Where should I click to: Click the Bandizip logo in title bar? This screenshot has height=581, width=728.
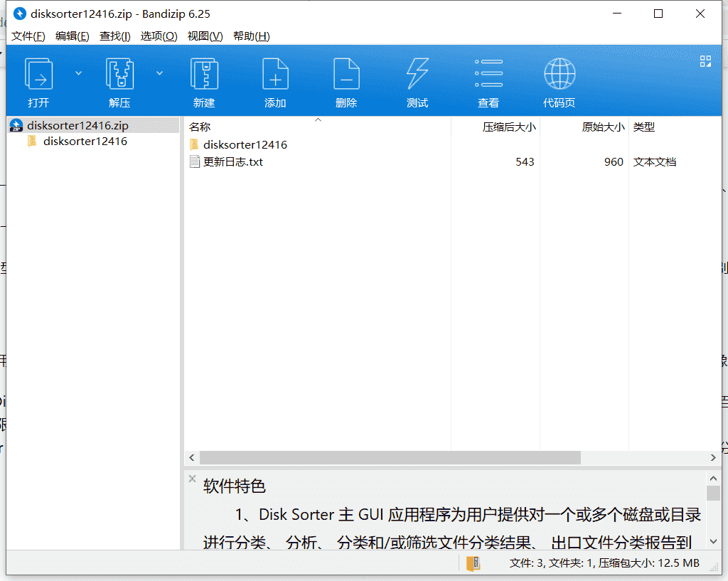pos(19,14)
